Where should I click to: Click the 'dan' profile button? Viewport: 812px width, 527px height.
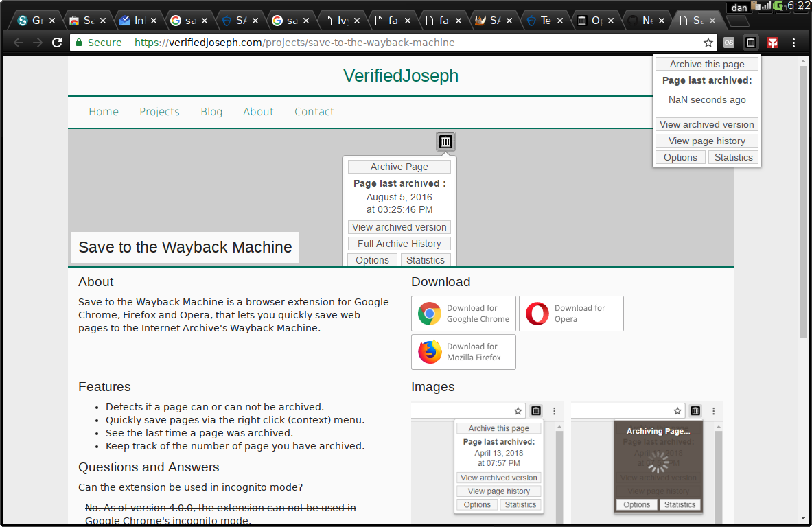(739, 8)
